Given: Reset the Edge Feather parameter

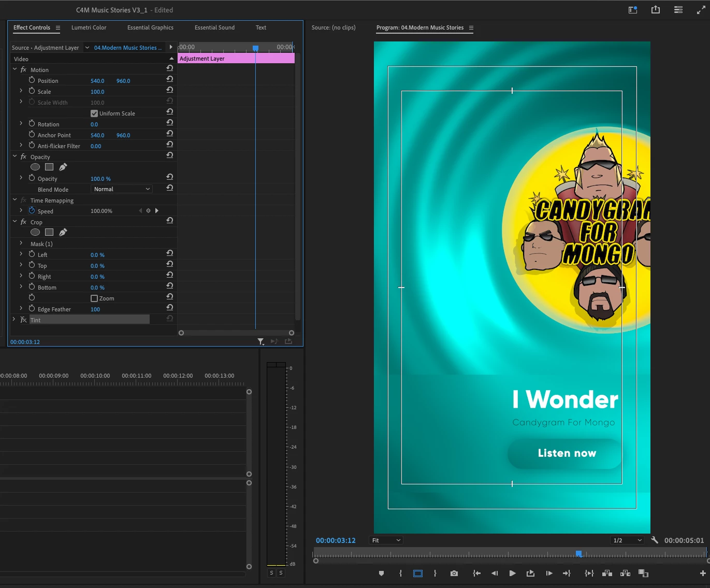Looking at the screenshot, I should [169, 308].
